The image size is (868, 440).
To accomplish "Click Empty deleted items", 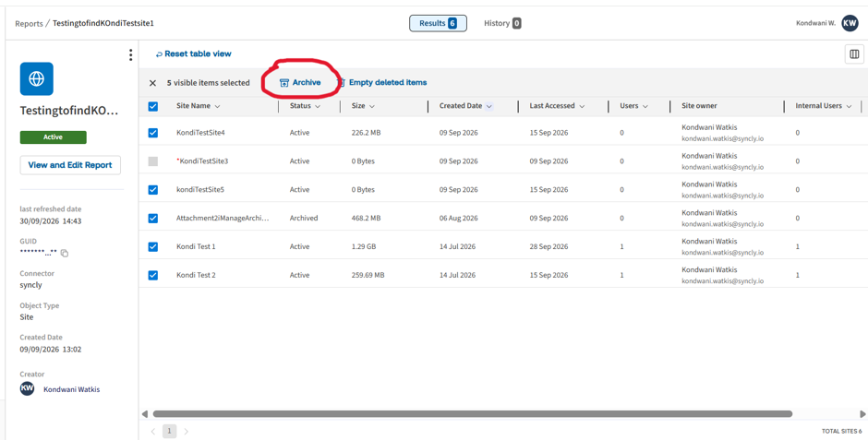I will tap(383, 82).
